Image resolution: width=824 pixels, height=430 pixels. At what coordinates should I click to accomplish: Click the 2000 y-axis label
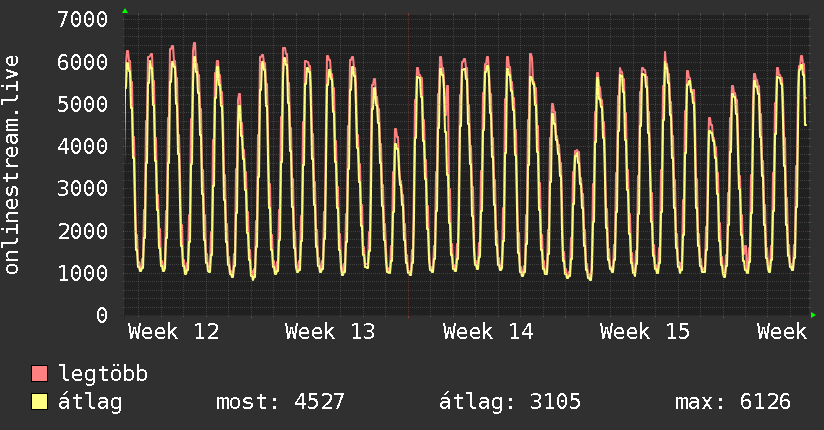[x=83, y=231]
